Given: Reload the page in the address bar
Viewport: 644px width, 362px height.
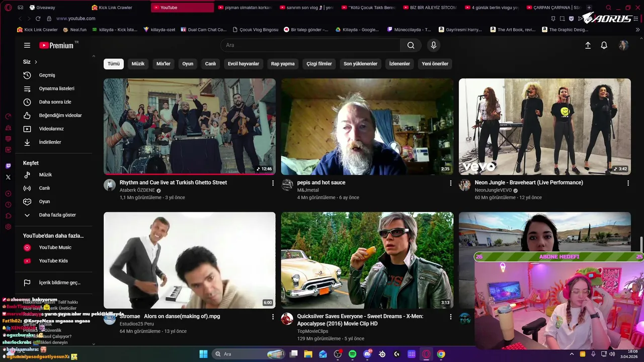Looking at the screenshot, I should (38, 19).
